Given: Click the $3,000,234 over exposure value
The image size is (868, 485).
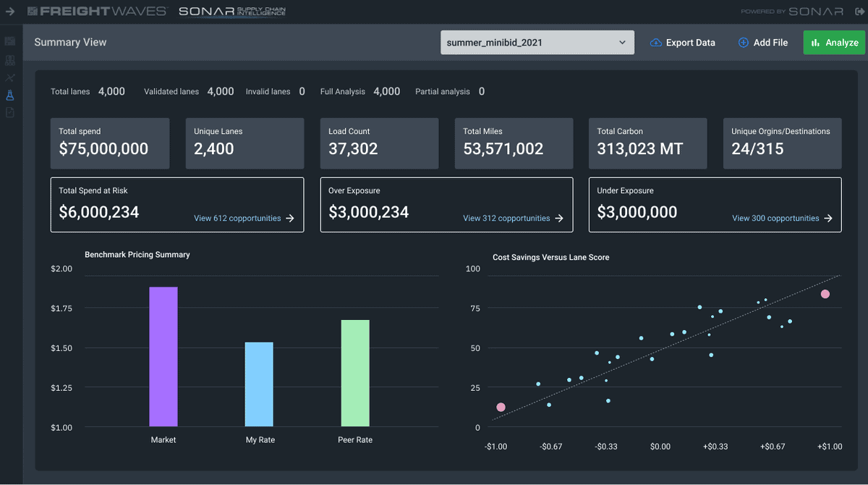Looking at the screenshot, I should [369, 212].
